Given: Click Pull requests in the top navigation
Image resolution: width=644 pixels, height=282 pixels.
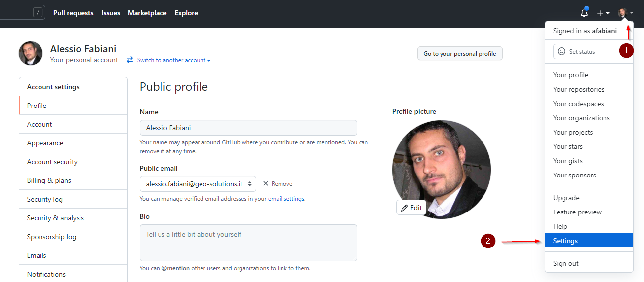Looking at the screenshot, I should (x=73, y=13).
